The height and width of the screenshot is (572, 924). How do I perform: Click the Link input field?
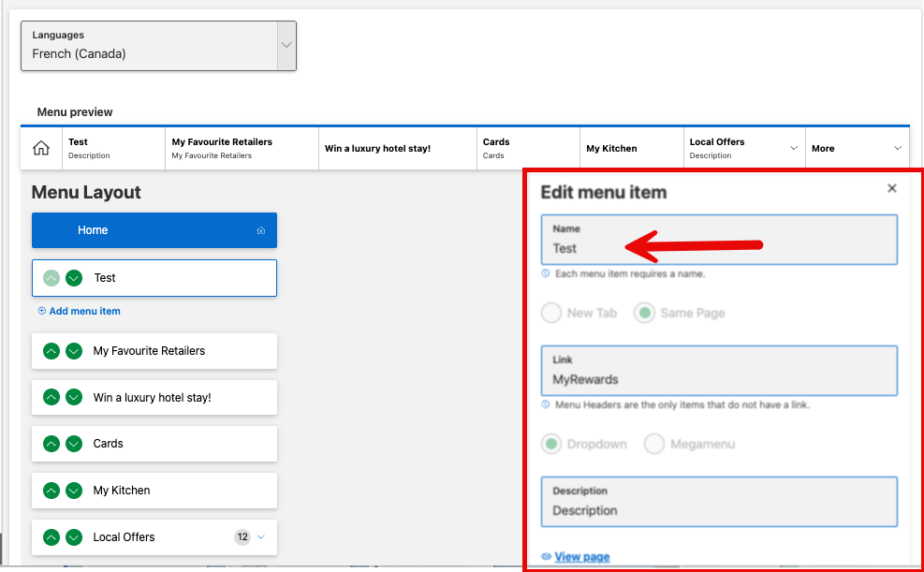tap(720, 371)
